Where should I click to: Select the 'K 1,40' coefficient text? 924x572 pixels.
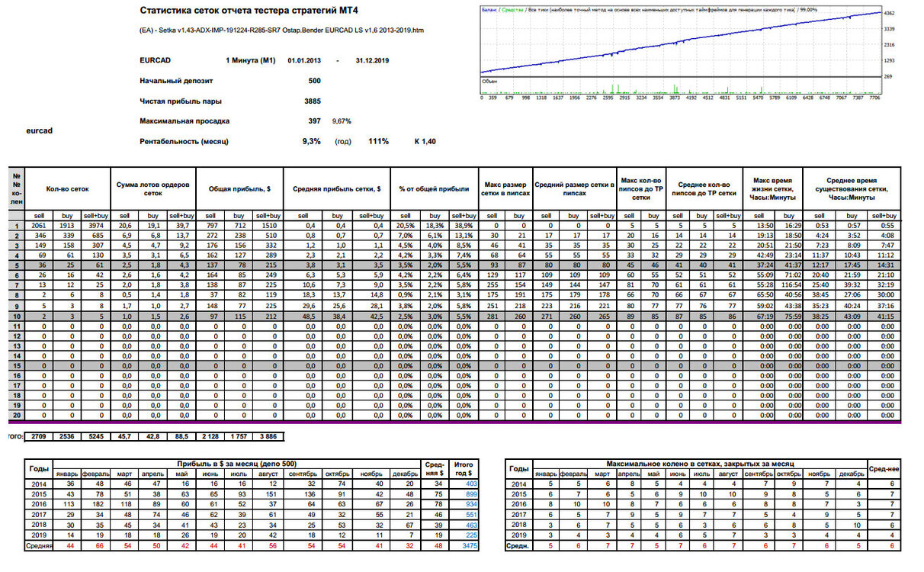[425, 141]
